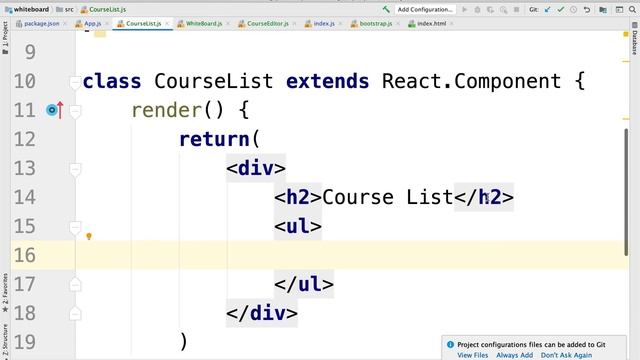Click the Build project hammer icon
The width and height of the screenshot is (640, 360).
pos(386,9)
